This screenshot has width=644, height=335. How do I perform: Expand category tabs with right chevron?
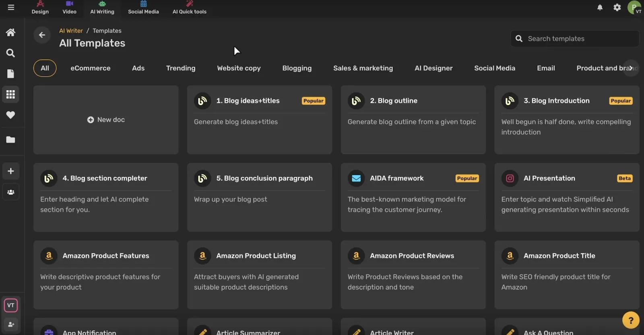[631, 68]
